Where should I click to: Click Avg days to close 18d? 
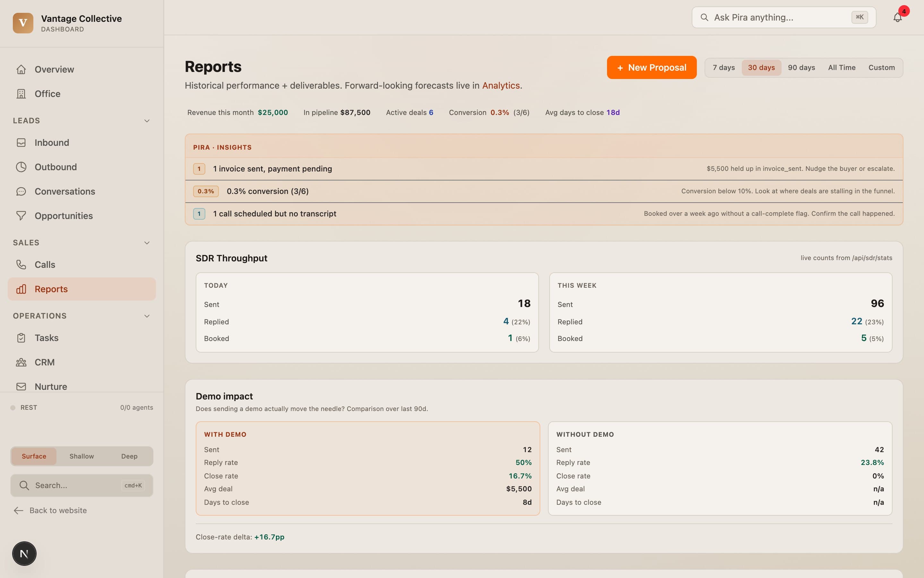(582, 112)
